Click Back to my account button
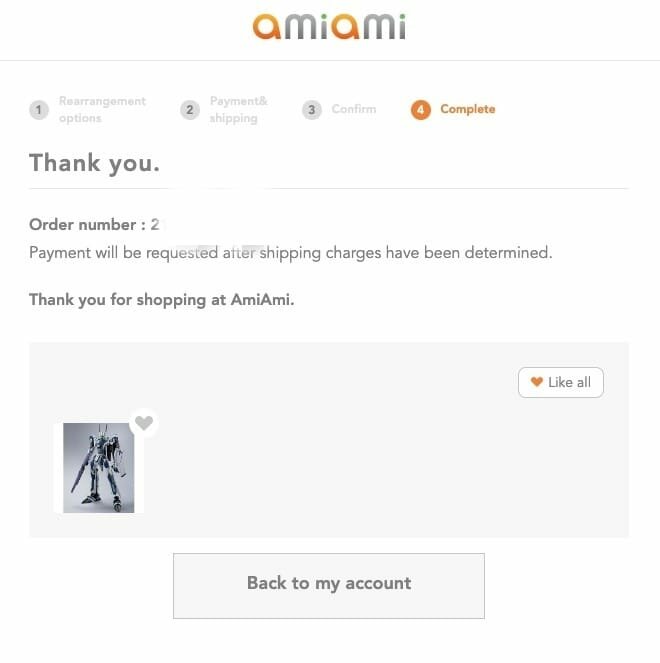This screenshot has height=663, width=660. tap(329, 586)
